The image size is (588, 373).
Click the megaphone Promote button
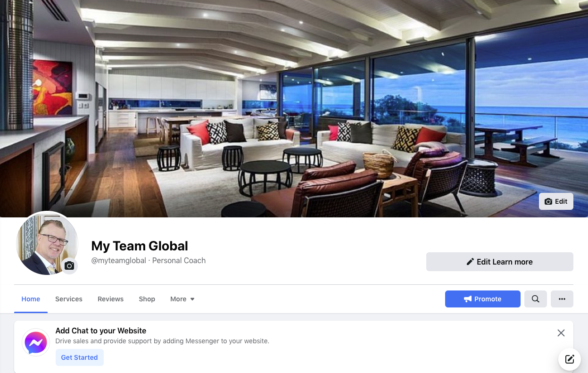(x=483, y=299)
